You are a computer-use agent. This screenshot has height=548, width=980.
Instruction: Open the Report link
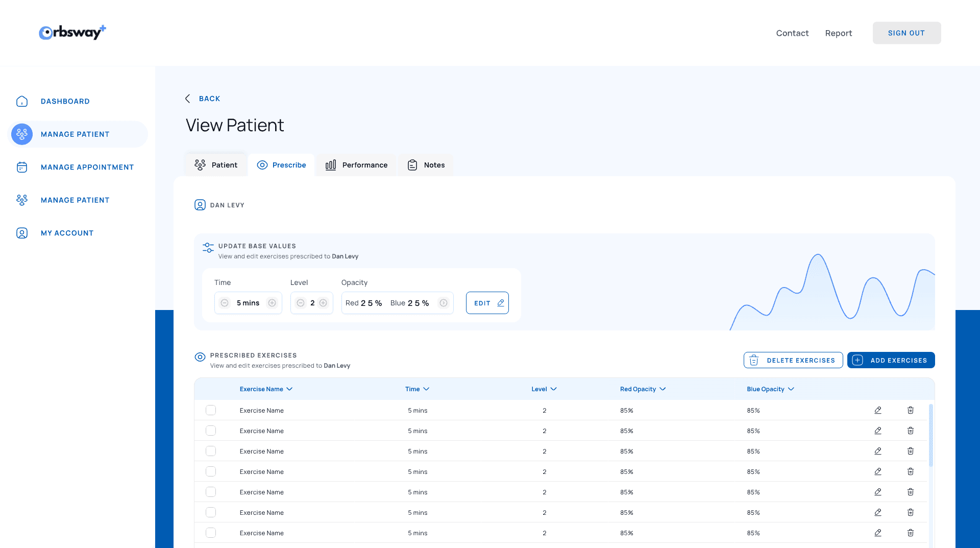(x=839, y=33)
